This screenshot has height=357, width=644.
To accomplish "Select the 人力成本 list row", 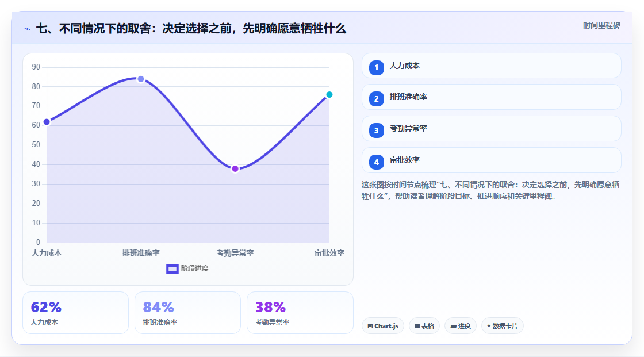I will 491,66.
